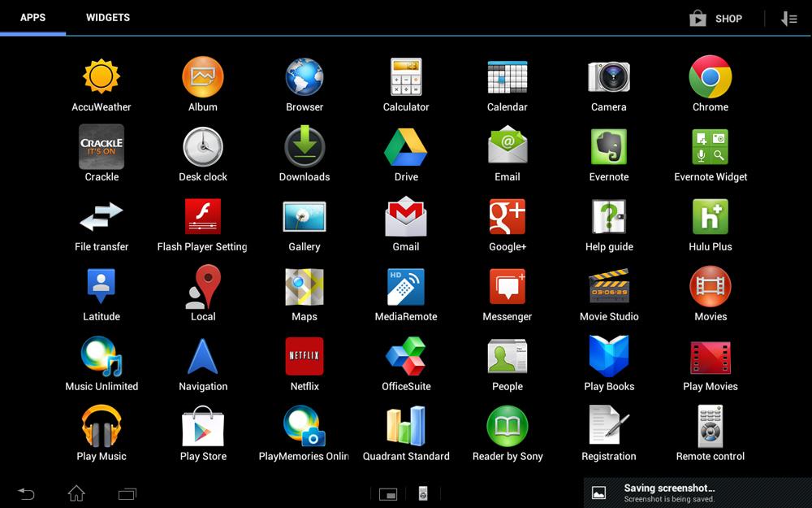Tap the Home navigation button

coord(76,493)
